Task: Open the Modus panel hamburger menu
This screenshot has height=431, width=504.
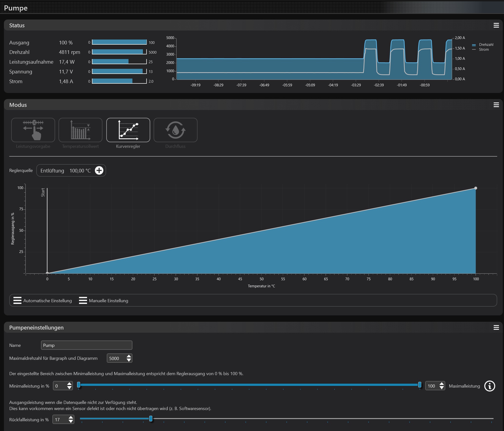Action: pyautogui.click(x=496, y=105)
